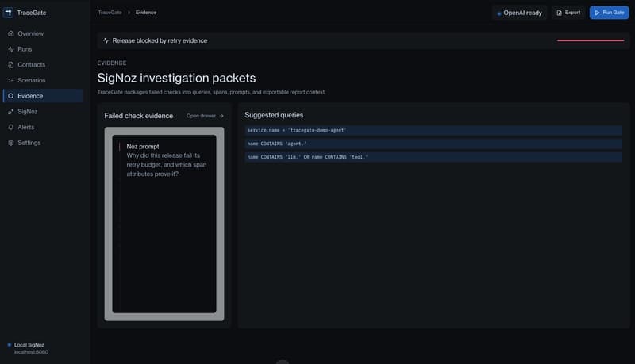Click the Run Gate button label
Image resolution: width=635 pixels, height=364 pixels.
(613, 13)
